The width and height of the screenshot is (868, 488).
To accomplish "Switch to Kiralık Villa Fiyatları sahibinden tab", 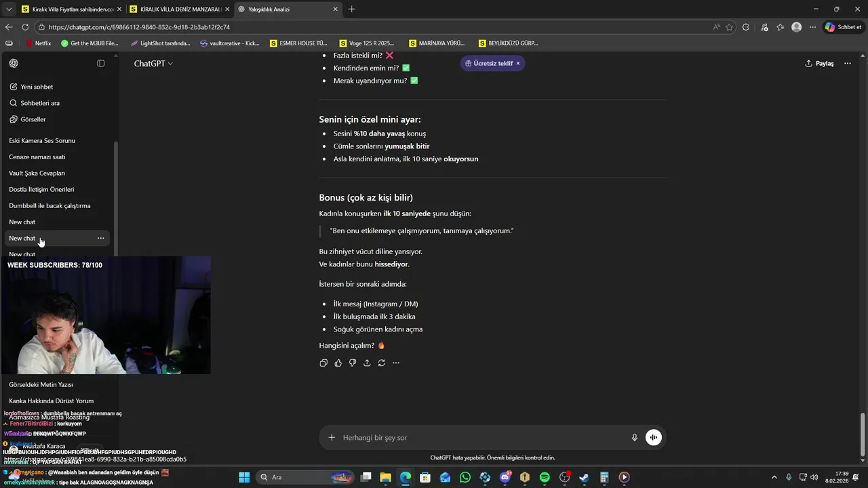I will (x=70, y=9).
